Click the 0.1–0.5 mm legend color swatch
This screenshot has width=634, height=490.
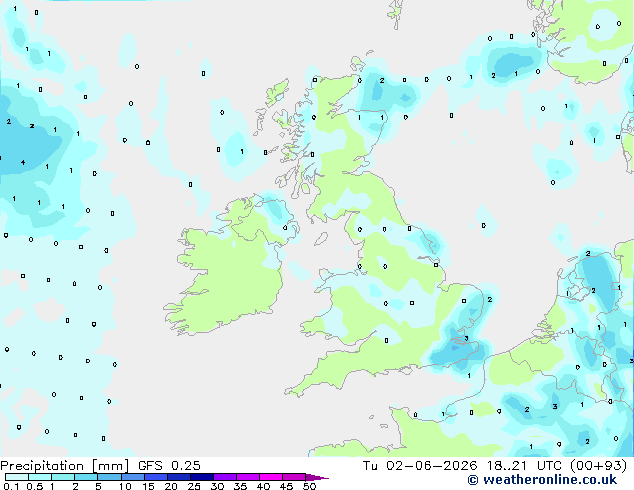pos(17,477)
